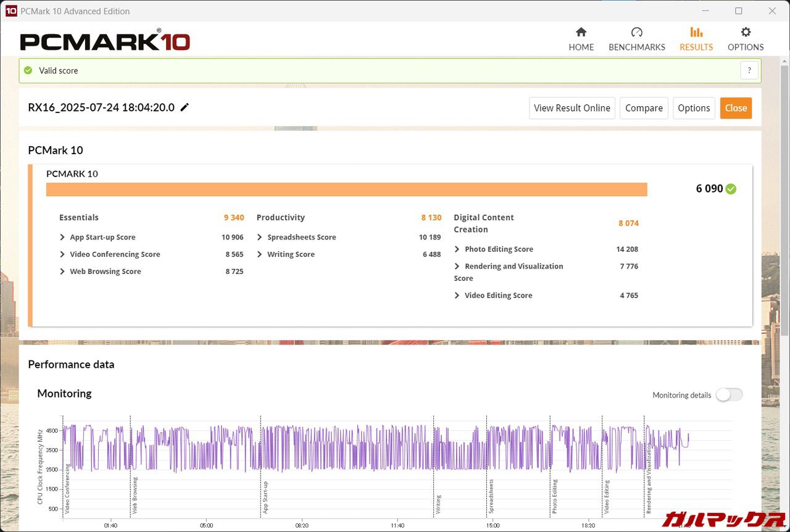Expand the Spreadsheets Score row
Screen dimensions: 790x532
point(260,237)
